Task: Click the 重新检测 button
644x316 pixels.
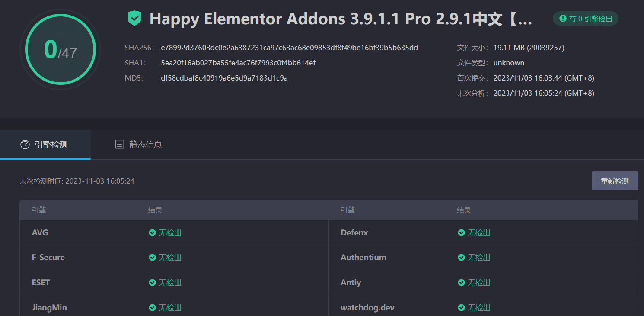Action: click(x=615, y=181)
